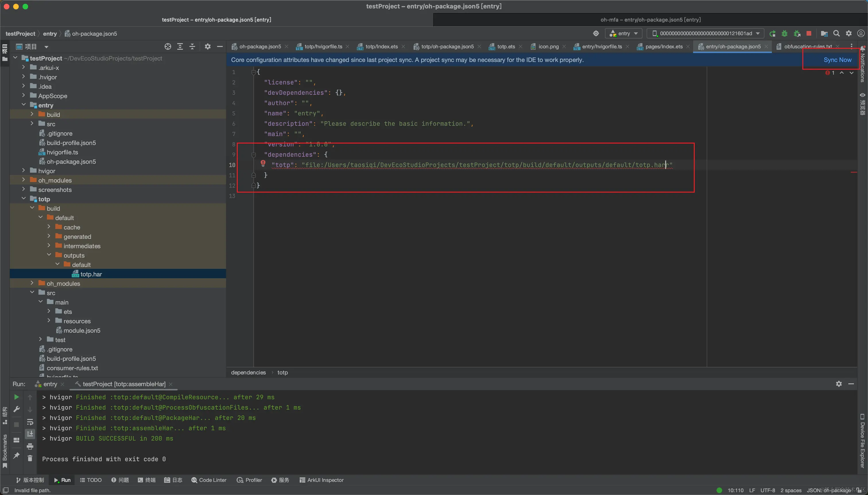This screenshot has height=495, width=868.
Task: Open Search Everywhere magnifier icon
Action: coord(836,33)
